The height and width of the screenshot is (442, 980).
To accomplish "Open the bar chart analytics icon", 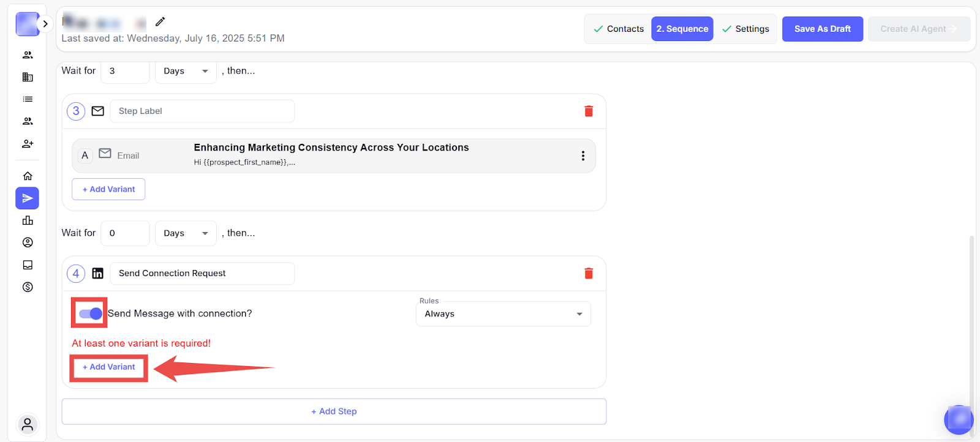I will click(x=28, y=220).
